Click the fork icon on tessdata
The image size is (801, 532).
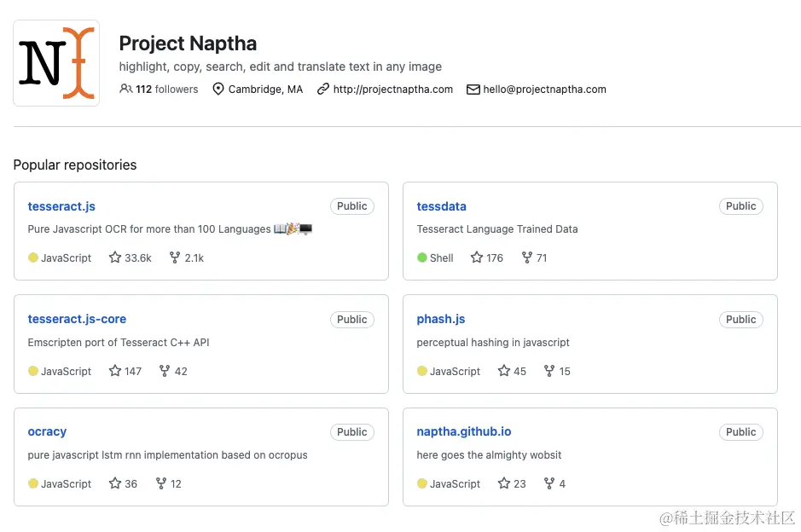[x=527, y=257]
